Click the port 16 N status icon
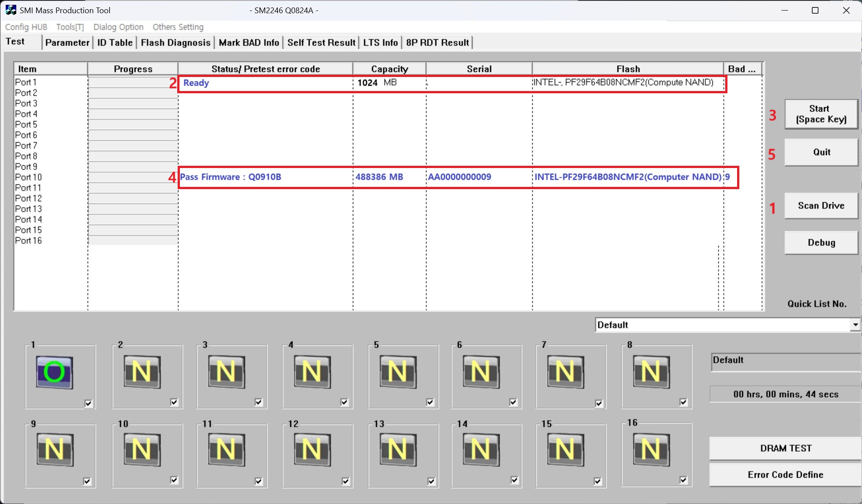The image size is (862, 504). click(651, 450)
